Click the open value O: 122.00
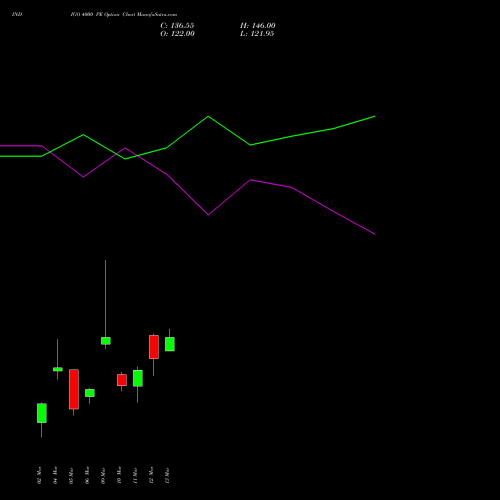The image size is (500, 500). (177, 34)
